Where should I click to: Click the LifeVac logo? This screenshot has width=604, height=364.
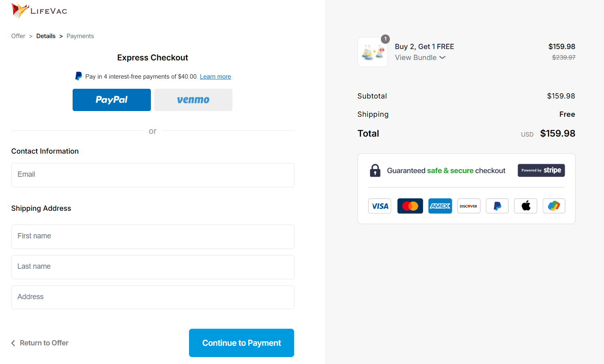(39, 11)
